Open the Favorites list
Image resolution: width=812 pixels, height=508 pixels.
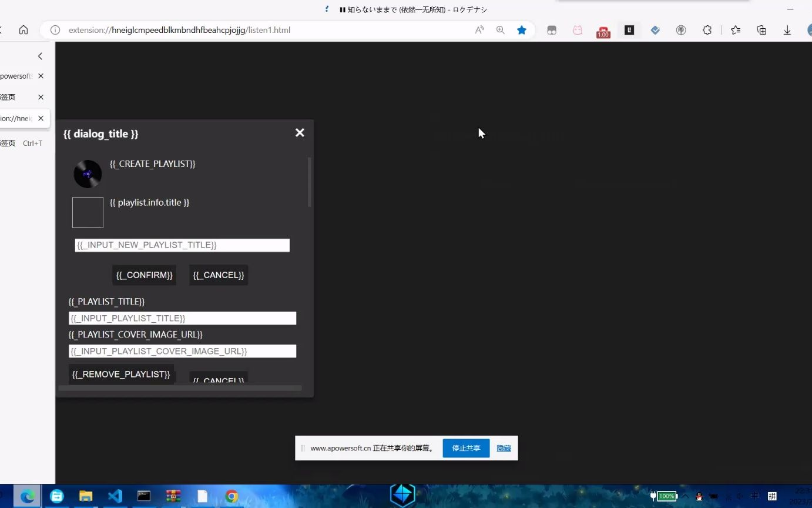pyautogui.click(x=736, y=30)
